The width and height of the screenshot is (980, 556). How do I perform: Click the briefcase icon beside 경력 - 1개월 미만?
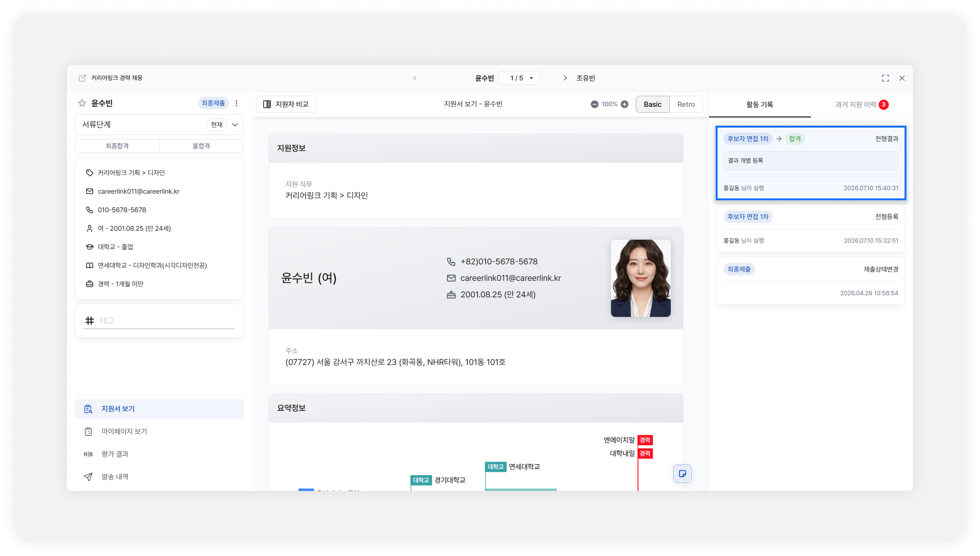coord(89,284)
